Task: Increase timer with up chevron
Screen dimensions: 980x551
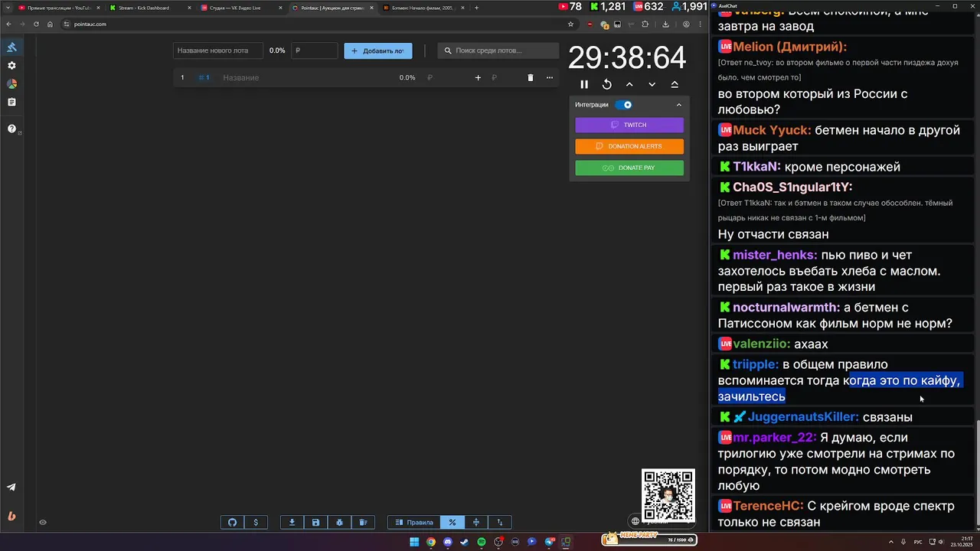Action: click(x=629, y=84)
